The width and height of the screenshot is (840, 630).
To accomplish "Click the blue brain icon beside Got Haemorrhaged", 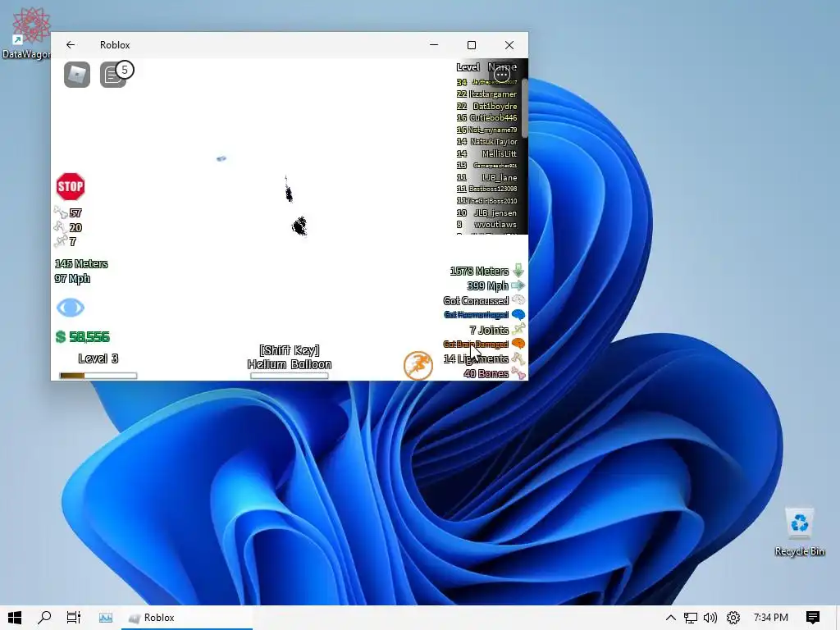I will pos(518,314).
